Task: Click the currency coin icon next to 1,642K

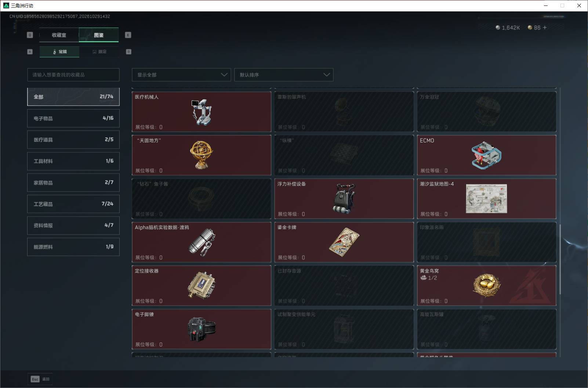Action: (x=498, y=28)
